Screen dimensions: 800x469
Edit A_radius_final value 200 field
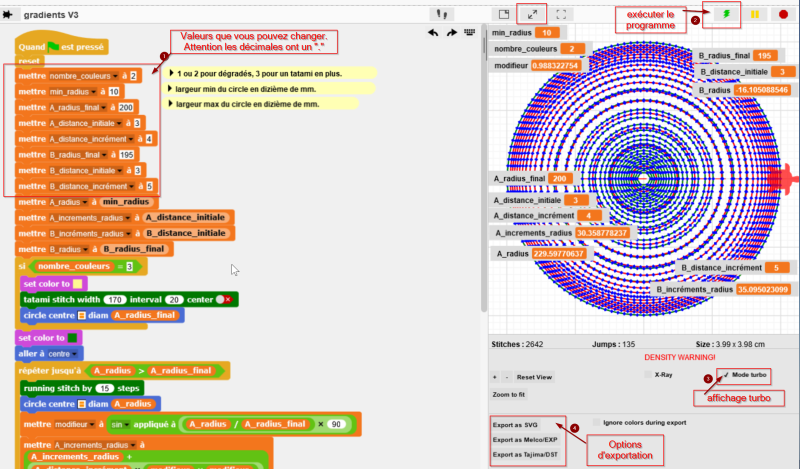coord(126,108)
